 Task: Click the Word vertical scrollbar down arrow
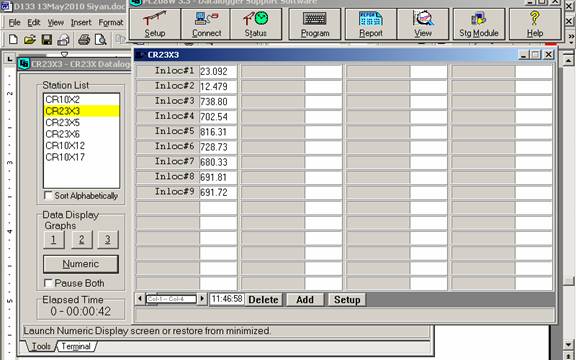point(568,345)
